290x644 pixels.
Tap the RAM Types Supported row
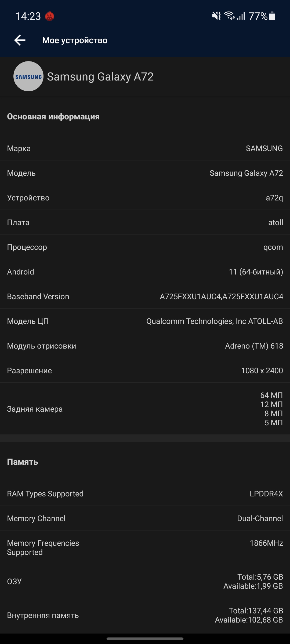coord(145,494)
